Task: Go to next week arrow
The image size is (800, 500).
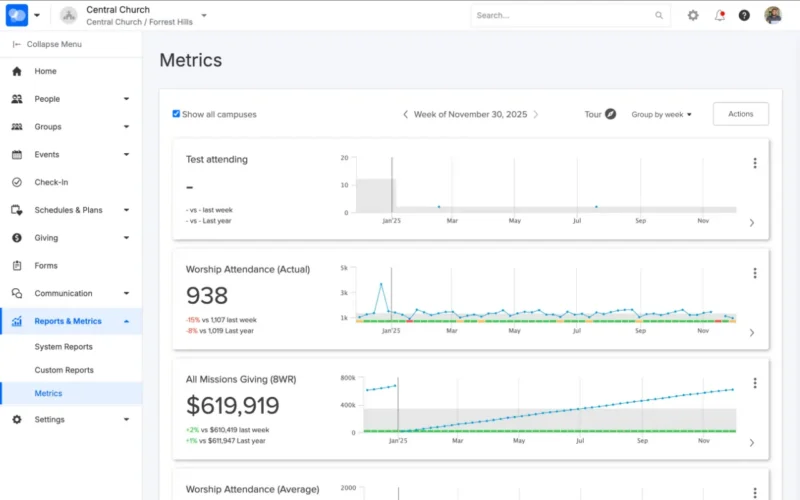Action: [x=535, y=114]
